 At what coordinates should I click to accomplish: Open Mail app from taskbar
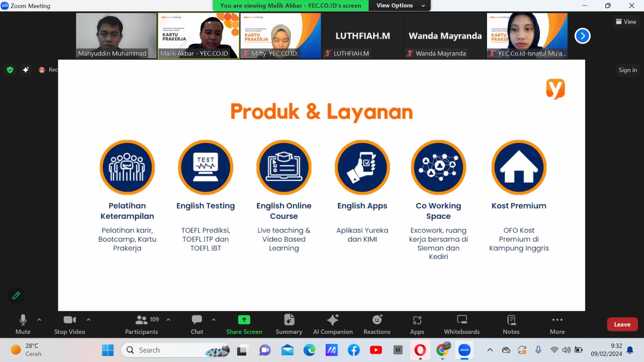[287, 350]
